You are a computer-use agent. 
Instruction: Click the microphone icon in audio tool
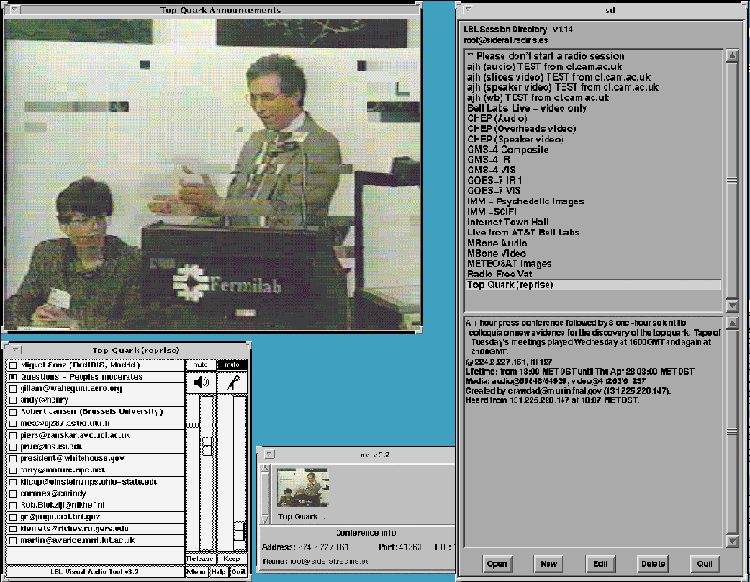click(233, 383)
